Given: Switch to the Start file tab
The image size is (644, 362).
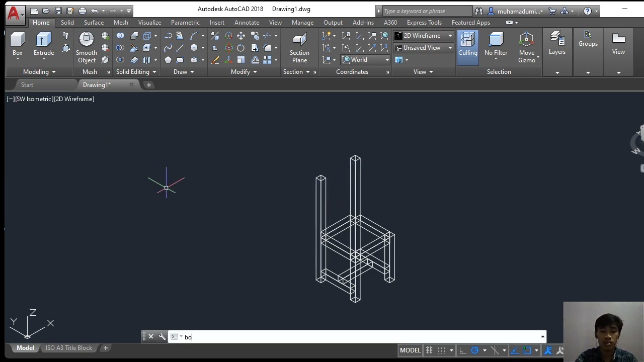Looking at the screenshot, I should tap(27, 85).
